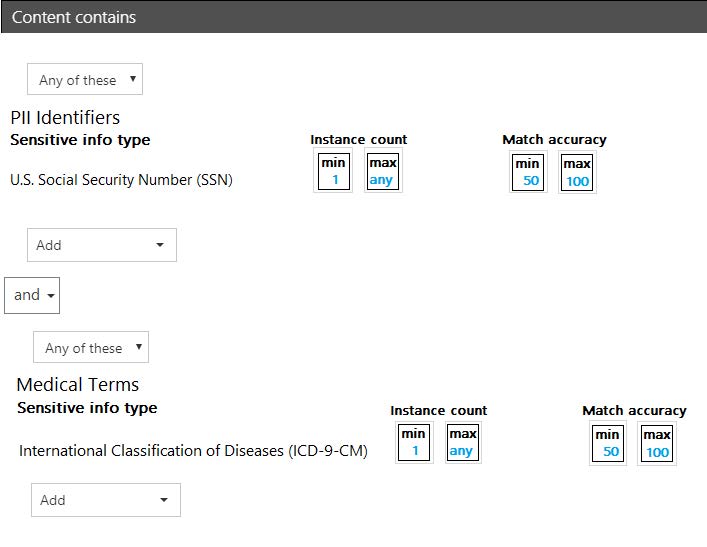707x547 pixels.
Task: Select SSN match accuracy max value
Action: [x=577, y=172]
